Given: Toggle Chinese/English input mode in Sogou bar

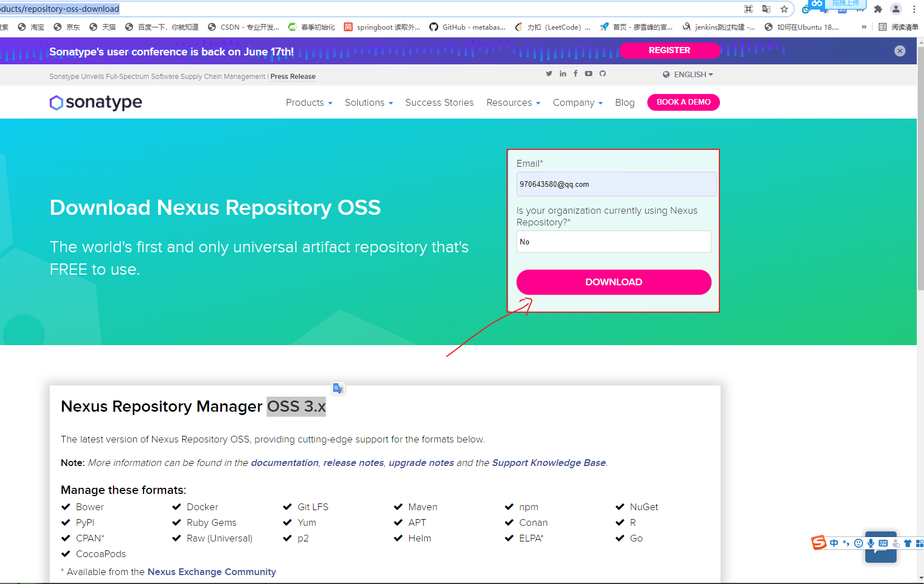Looking at the screenshot, I should tap(833, 543).
